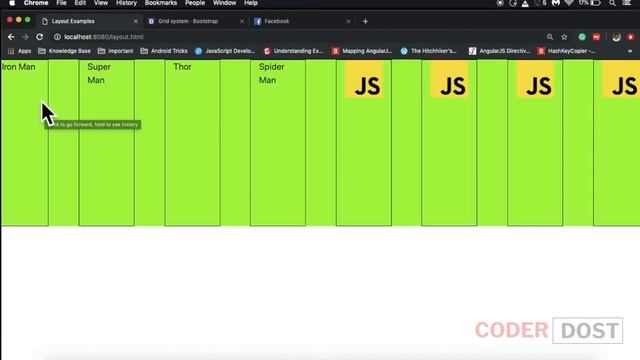Screen dimensions: 640x360
Task: Open the Chrome application menu
Action: [36, 3]
